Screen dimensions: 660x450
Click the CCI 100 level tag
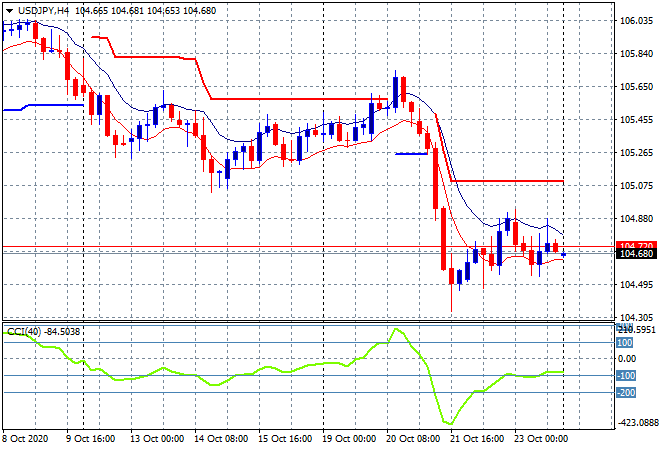625,343
